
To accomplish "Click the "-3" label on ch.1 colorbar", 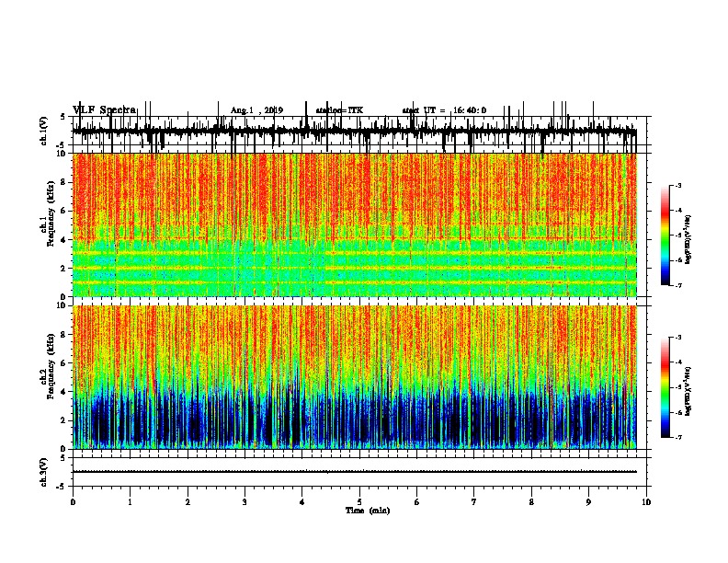I will 678,185.
